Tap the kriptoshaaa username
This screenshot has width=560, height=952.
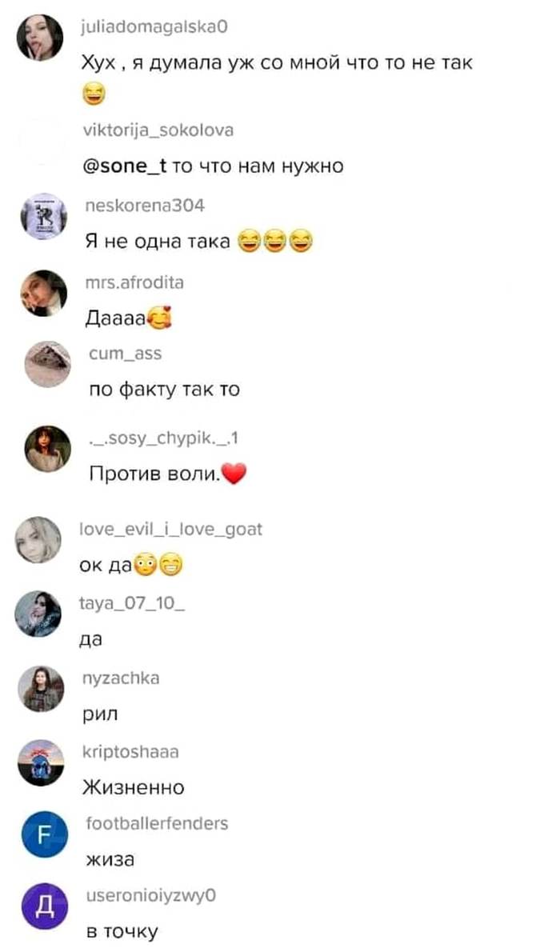(x=130, y=752)
